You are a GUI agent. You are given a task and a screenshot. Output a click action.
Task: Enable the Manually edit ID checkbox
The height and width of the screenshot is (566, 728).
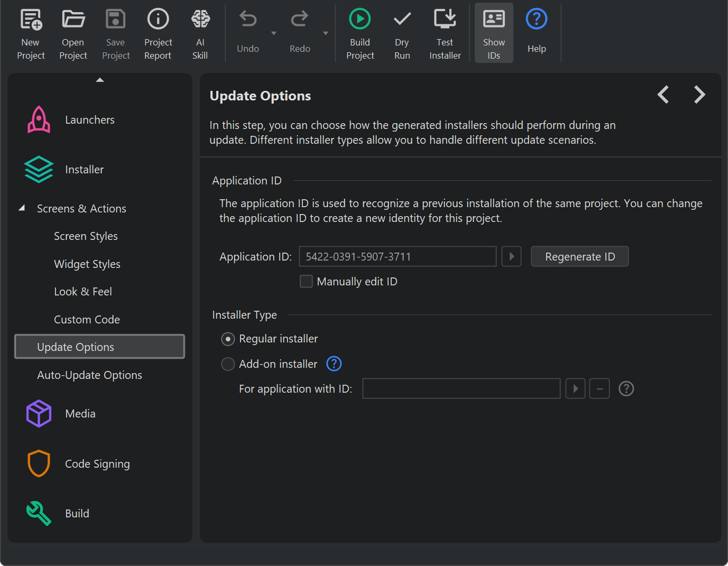point(306,281)
